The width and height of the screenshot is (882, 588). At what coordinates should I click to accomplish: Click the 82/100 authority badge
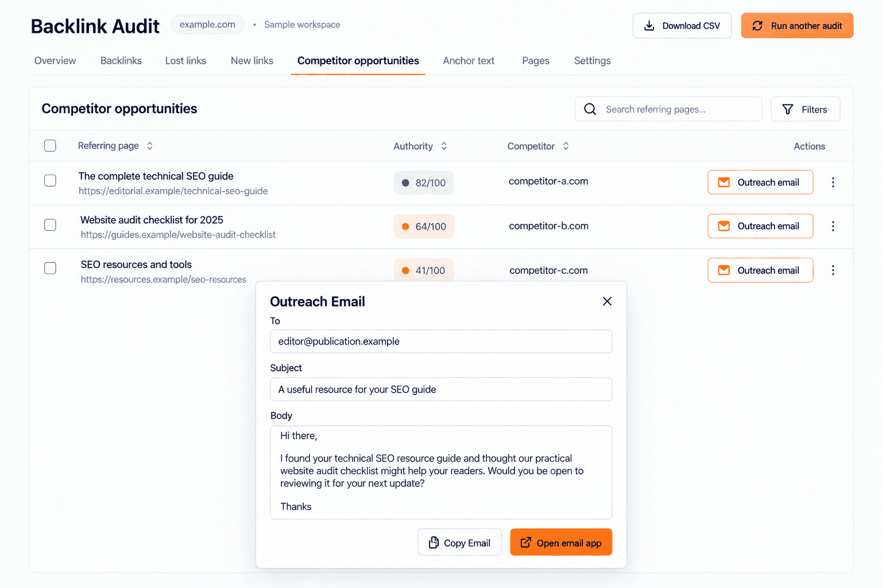pyautogui.click(x=424, y=183)
